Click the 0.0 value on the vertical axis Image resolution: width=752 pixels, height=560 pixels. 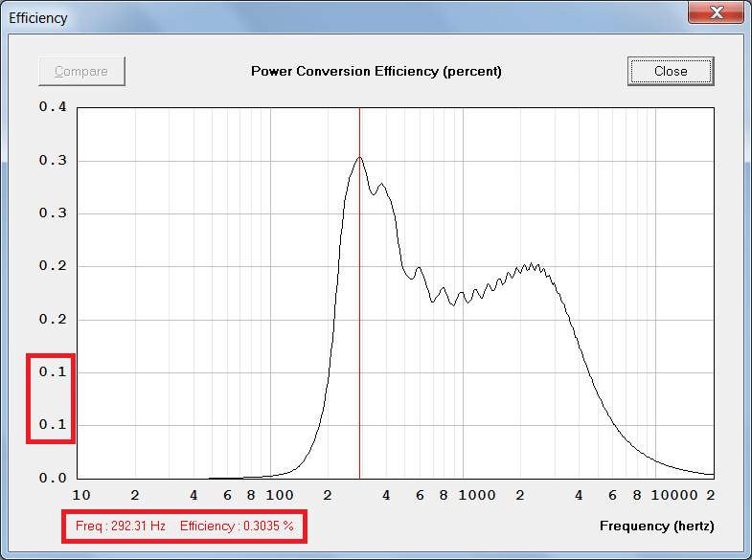[x=53, y=478]
